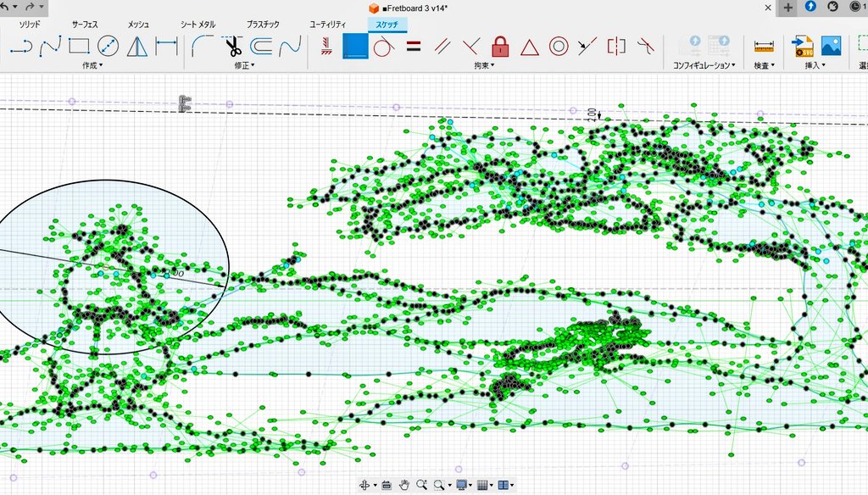Apply the Perpendicular constraint
Image resolution: width=868 pixels, height=495 pixels.
[x=471, y=47]
